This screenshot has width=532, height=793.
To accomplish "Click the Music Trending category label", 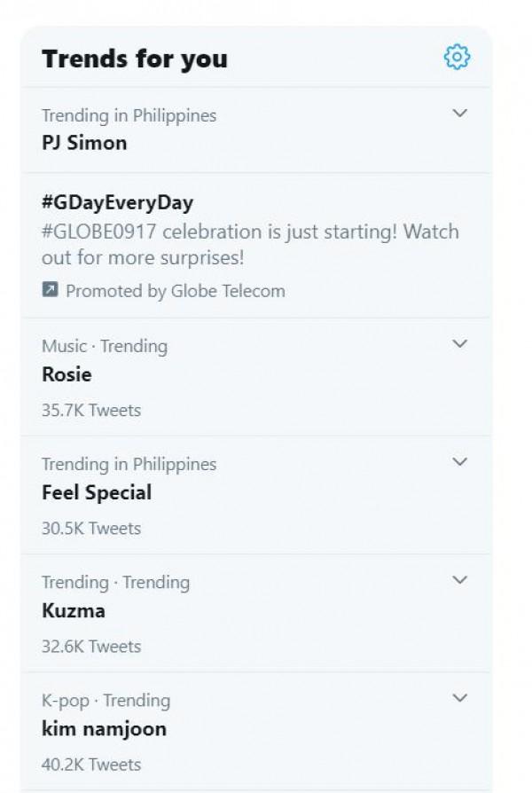I will [x=104, y=345].
